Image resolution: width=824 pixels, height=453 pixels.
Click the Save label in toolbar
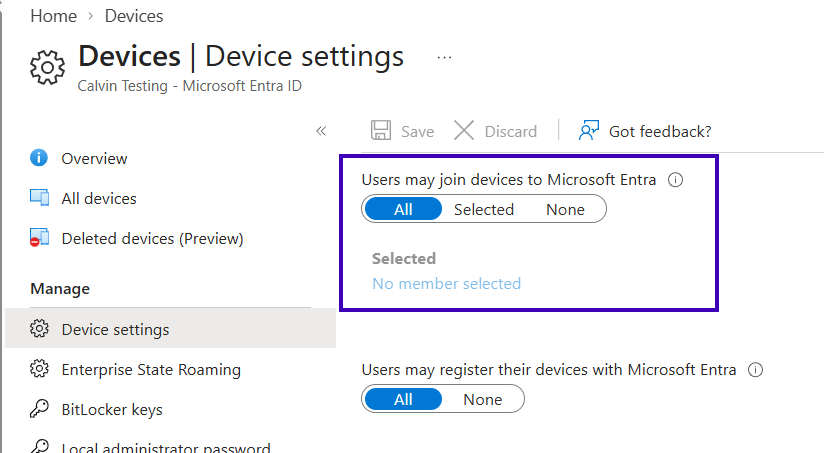click(417, 131)
